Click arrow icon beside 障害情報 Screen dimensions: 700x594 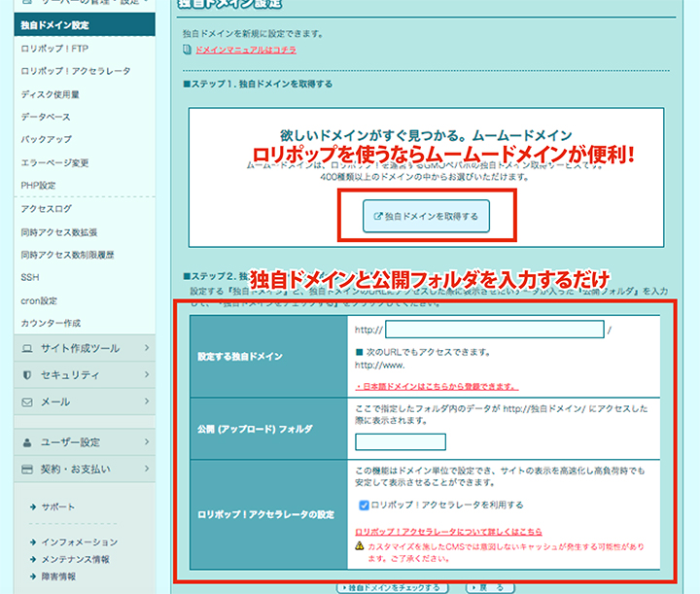pos(33,577)
